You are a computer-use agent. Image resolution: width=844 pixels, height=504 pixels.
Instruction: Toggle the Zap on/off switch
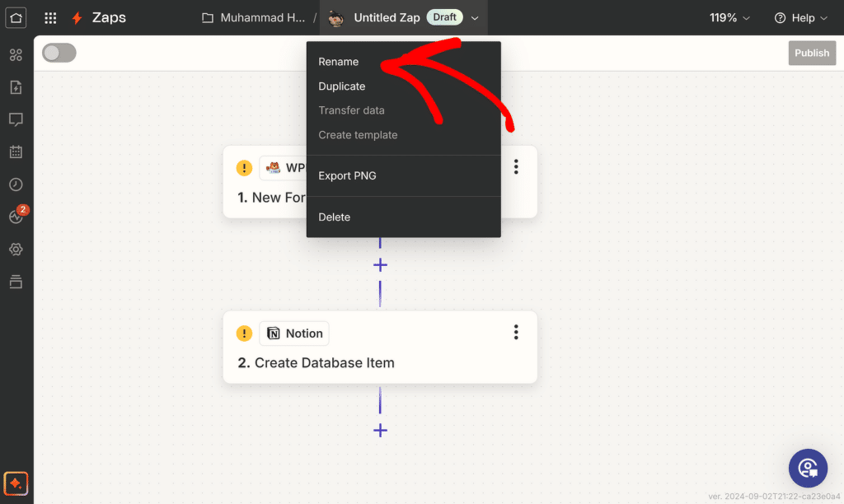click(x=59, y=53)
